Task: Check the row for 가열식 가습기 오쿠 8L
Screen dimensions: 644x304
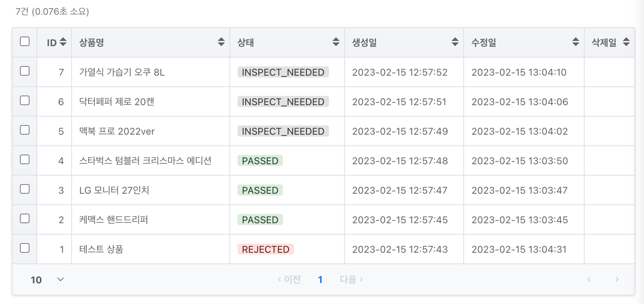Action: click(x=25, y=71)
